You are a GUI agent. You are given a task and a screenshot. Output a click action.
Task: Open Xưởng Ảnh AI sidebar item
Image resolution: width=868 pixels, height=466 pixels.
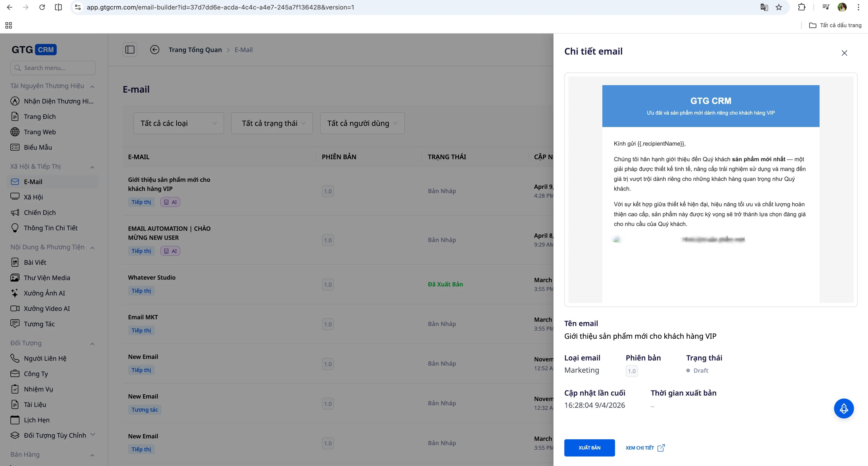pos(44,293)
